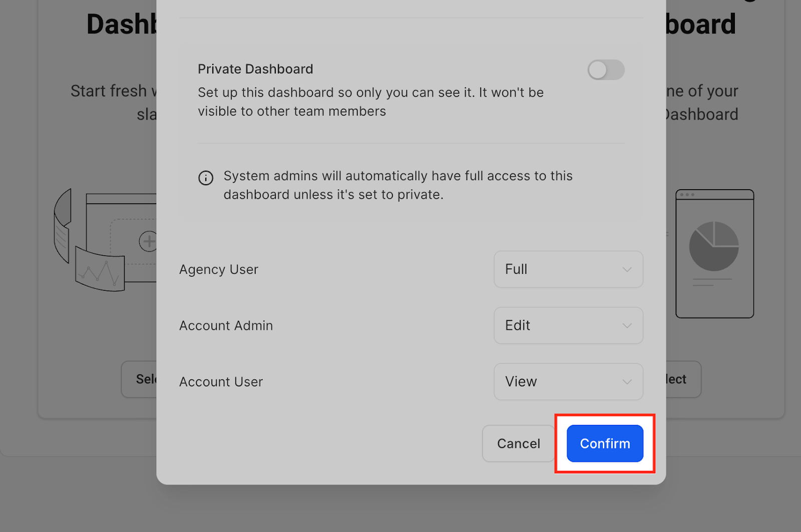Cancel the dashboard permissions dialog
This screenshot has width=801, height=532.
(x=518, y=443)
